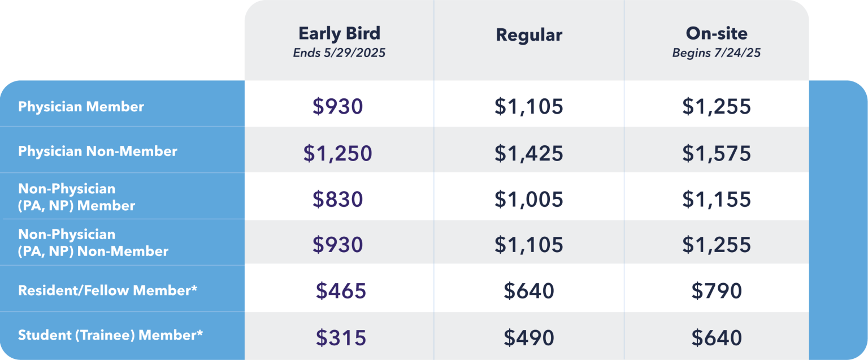Click the $465 Resident Early Bird price
The image size is (868, 360).
(x=341, y=291)
